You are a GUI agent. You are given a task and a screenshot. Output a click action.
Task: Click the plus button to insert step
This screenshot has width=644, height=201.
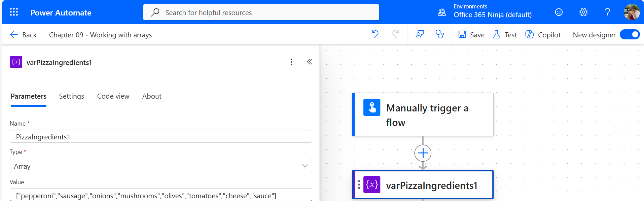(x=423, y=153)
